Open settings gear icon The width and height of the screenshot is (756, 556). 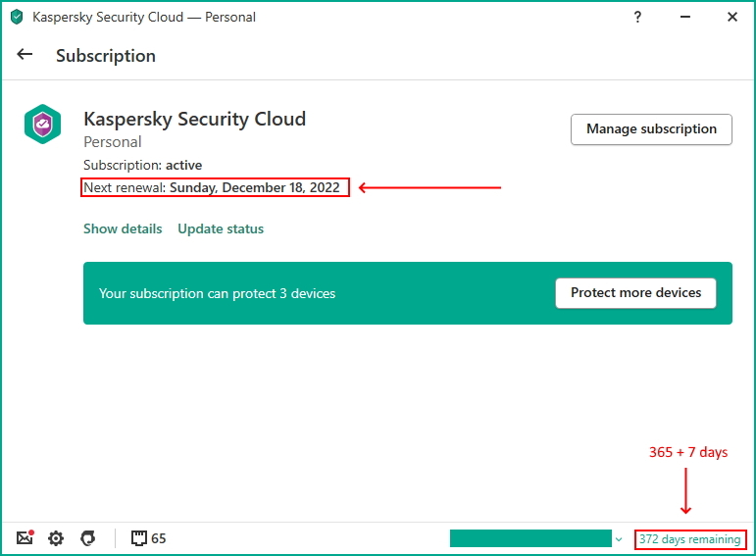point(56,538)
